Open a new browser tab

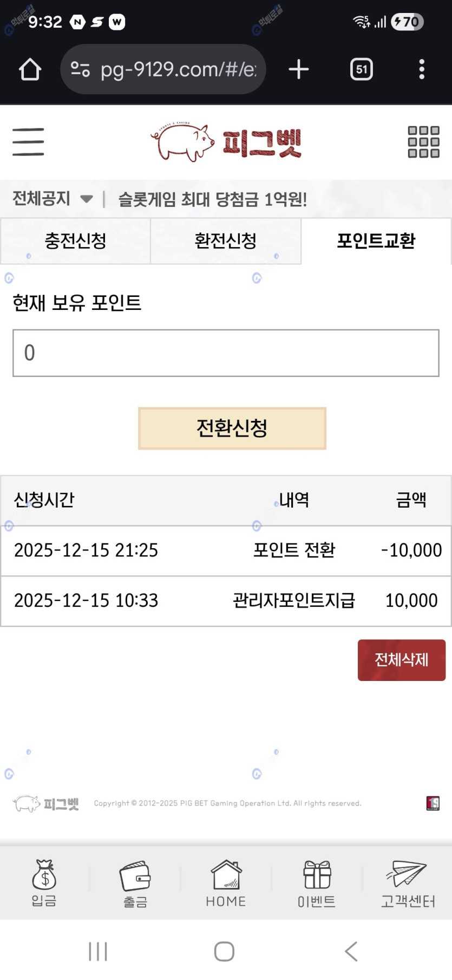(299, 69)
